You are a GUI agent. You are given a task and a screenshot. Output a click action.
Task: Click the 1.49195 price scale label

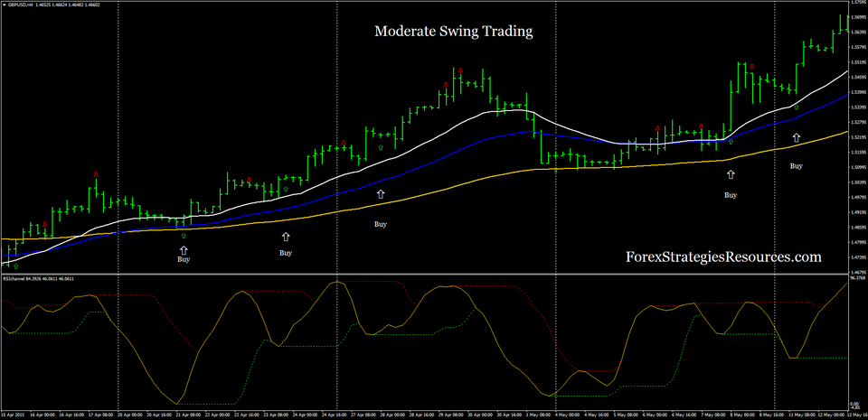(x=857, y=212)
